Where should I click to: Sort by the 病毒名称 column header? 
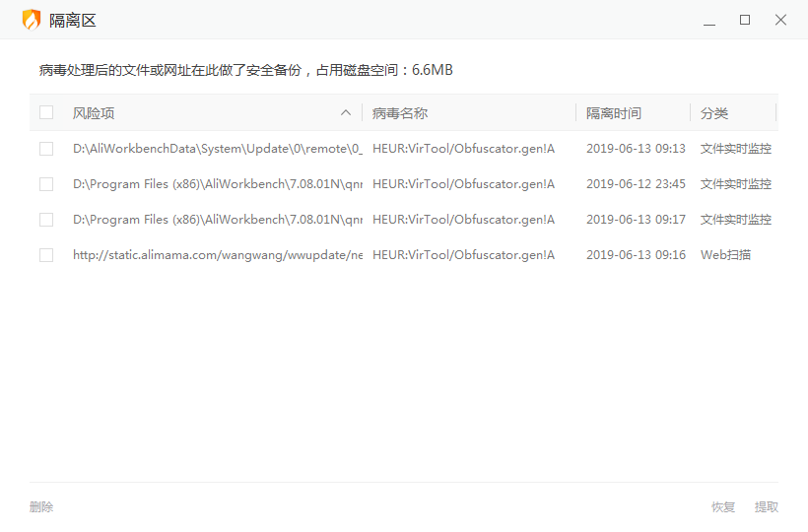click(x=400, y=113)
